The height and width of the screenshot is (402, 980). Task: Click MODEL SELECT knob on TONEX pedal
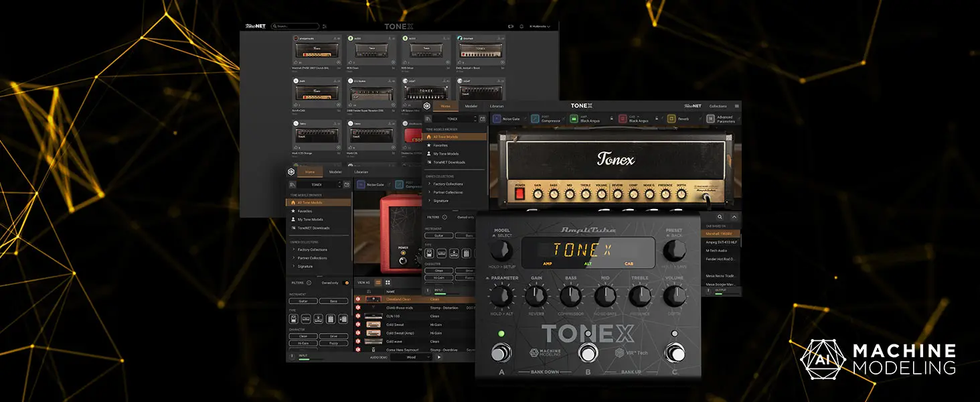(502, 251)
